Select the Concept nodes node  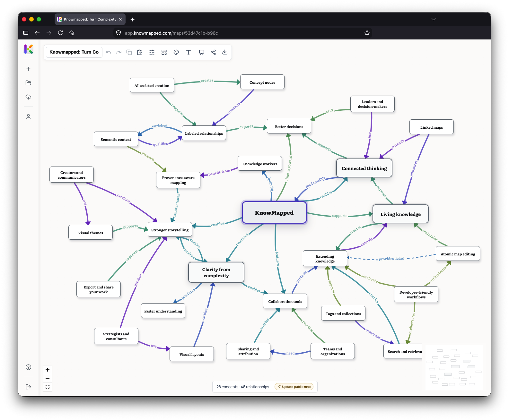262,82
